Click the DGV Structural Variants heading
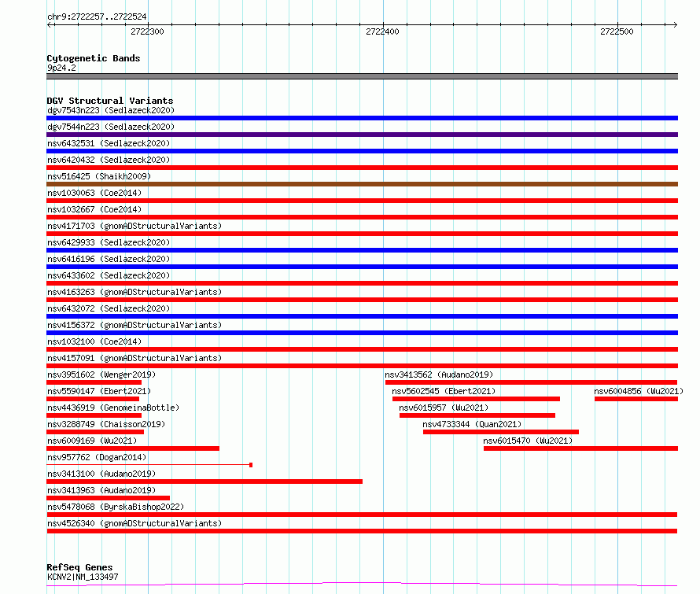700x594 pixels. tap(110, 101)
